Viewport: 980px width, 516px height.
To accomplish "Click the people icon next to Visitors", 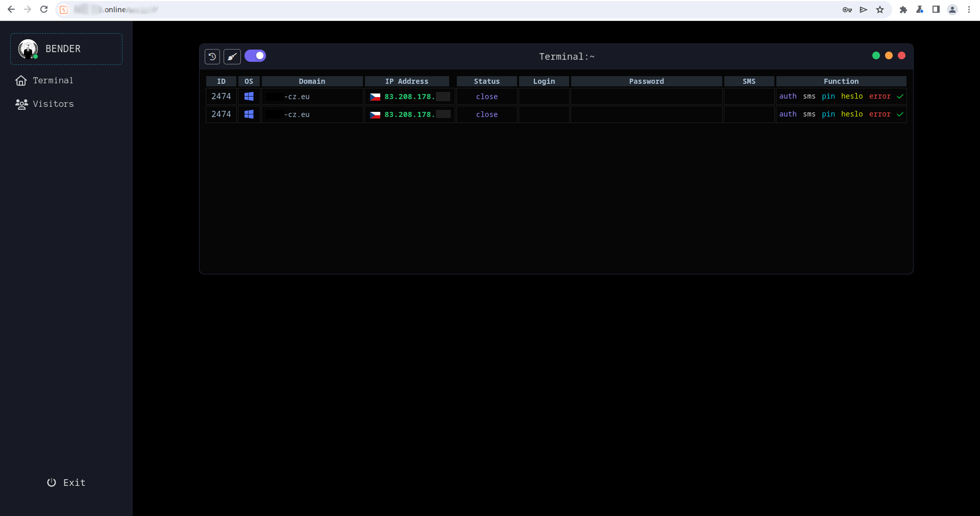I will [21, 104].
